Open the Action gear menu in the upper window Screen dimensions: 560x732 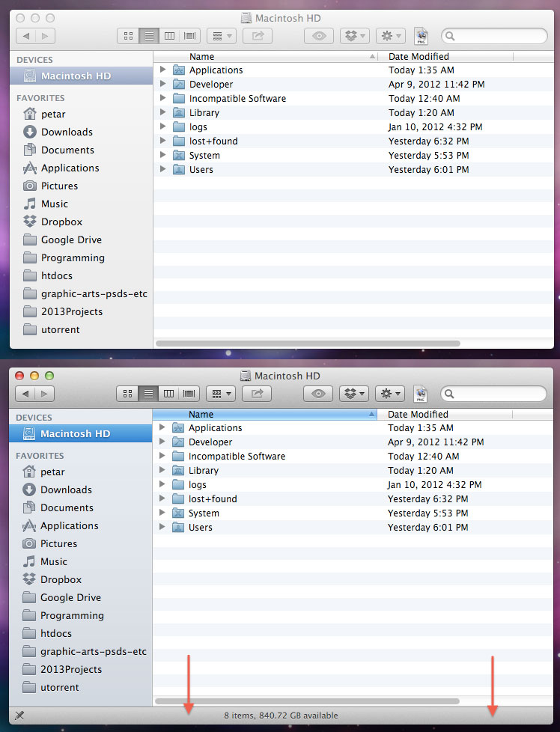point(391,36)
